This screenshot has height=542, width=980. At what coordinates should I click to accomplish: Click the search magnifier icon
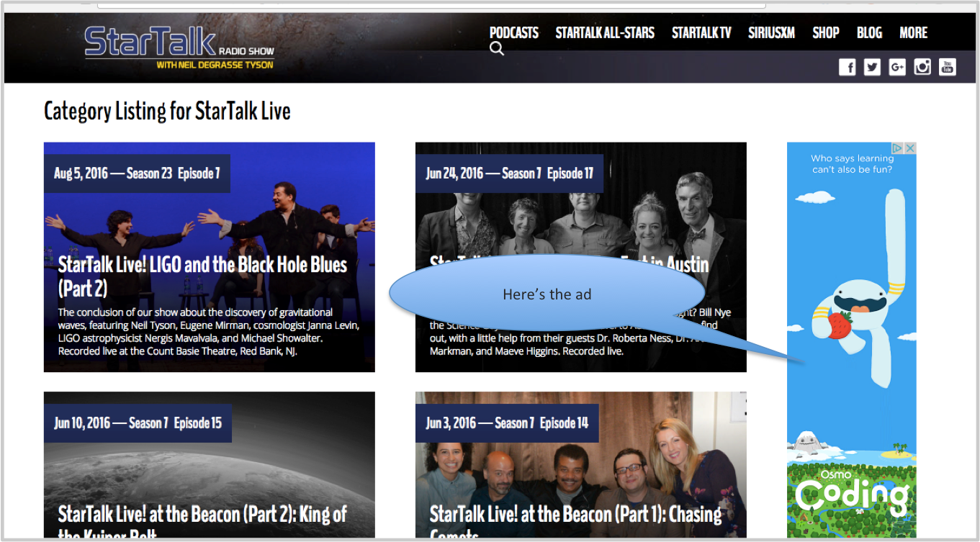[497, 48]
